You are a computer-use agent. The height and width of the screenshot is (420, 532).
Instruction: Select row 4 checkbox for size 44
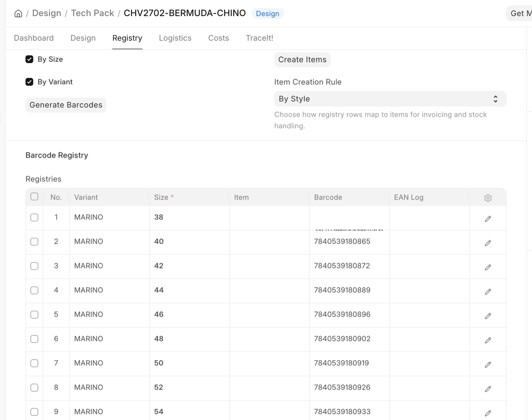(34, 291)
